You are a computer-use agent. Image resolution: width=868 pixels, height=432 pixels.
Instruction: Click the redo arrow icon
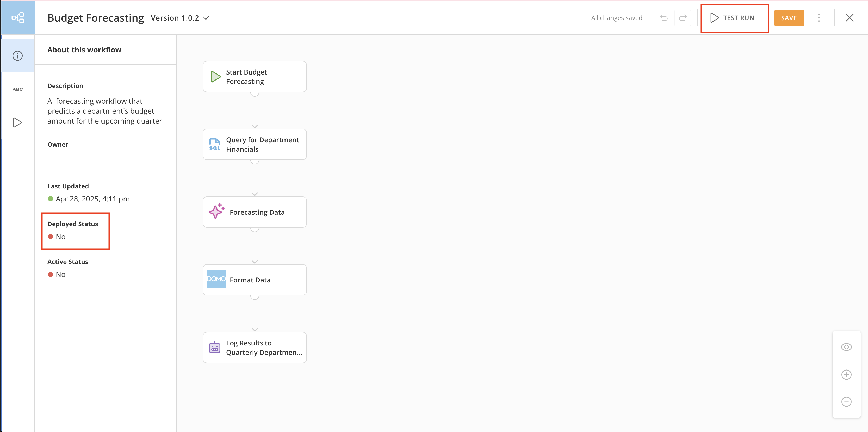pyautogui.click(x=683, y=18)
